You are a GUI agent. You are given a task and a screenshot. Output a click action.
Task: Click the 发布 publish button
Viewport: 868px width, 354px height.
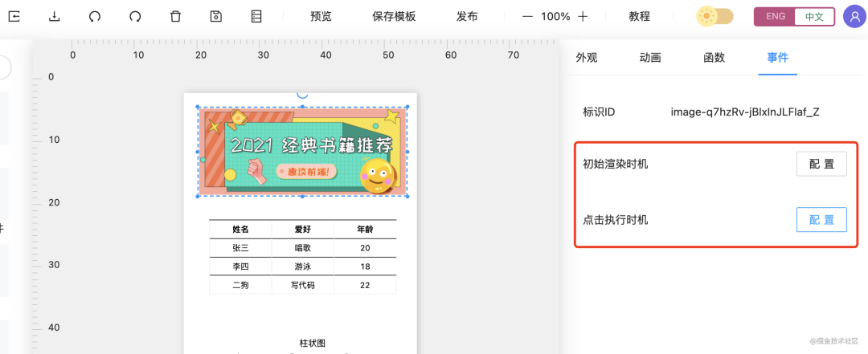tap(467, 17)
